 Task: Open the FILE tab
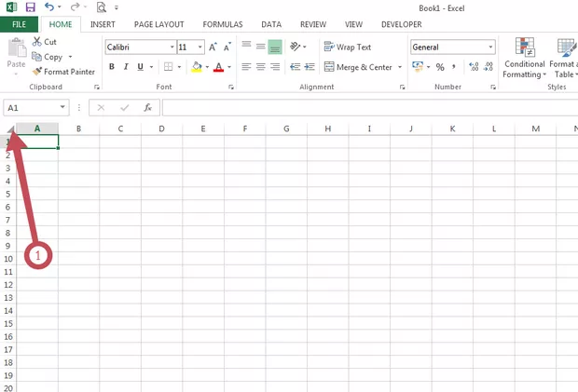19,24
